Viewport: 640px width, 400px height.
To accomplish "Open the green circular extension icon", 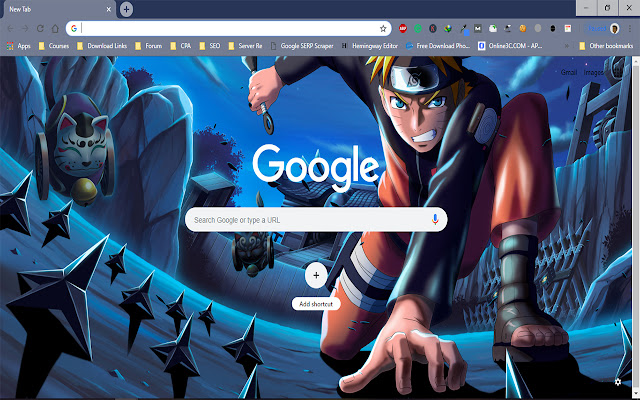I will click(x=418, y=28).
